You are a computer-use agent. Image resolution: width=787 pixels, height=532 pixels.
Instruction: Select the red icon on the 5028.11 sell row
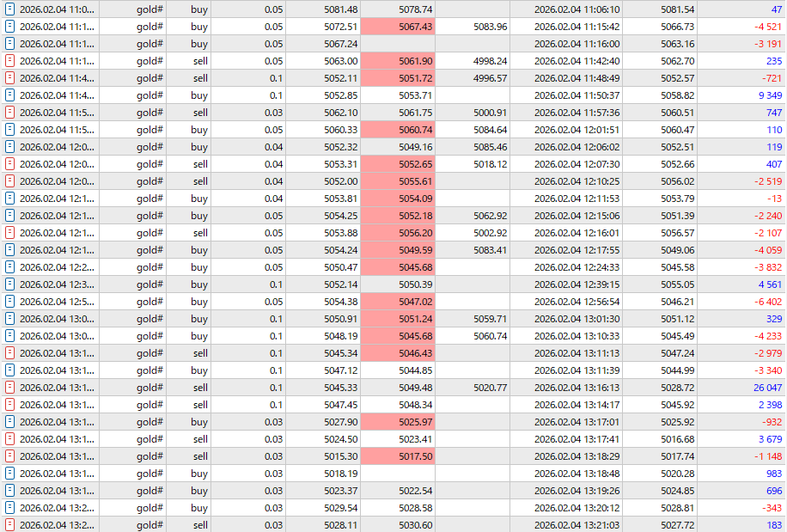click(9, 525)
